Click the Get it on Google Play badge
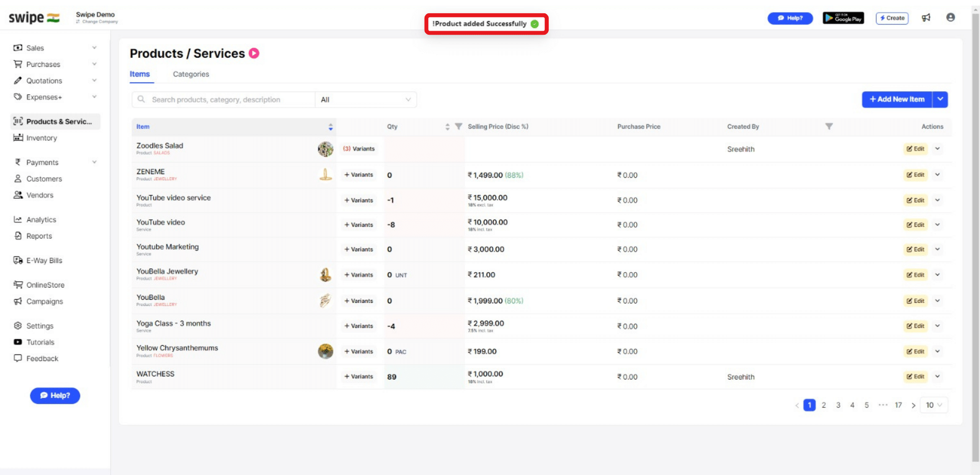 [843, 17]
